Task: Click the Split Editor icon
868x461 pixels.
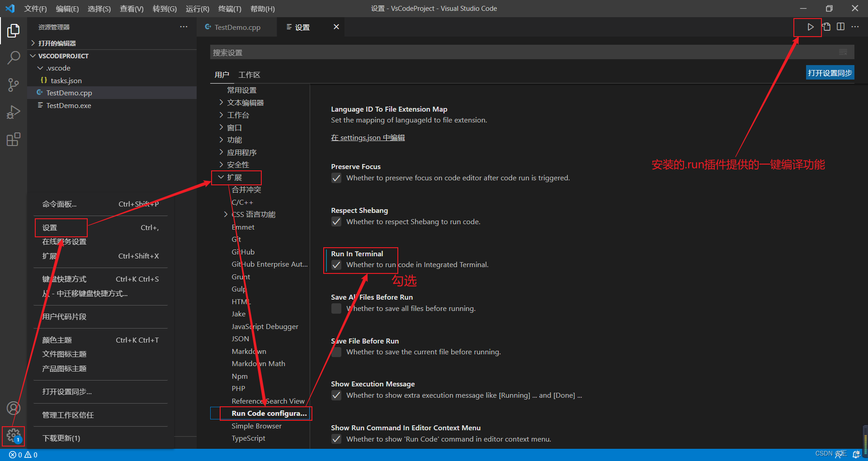Action: [840, 27]
